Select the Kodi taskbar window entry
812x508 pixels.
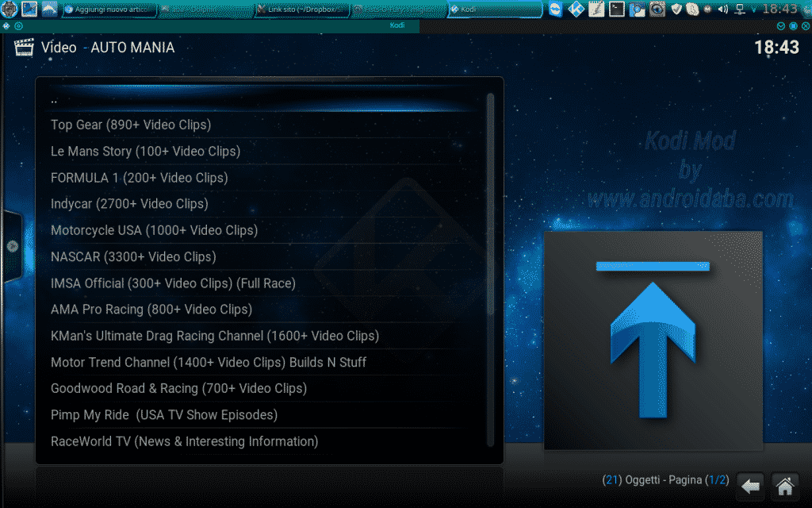[495, 10]
